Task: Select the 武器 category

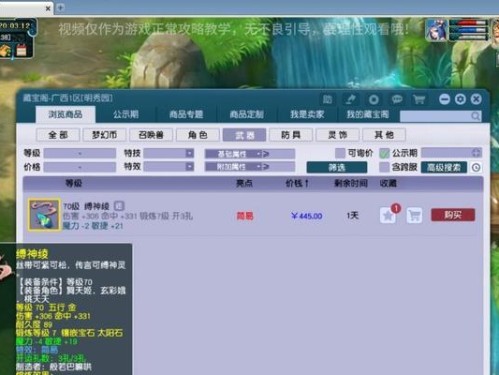Action: coord(244,135)
